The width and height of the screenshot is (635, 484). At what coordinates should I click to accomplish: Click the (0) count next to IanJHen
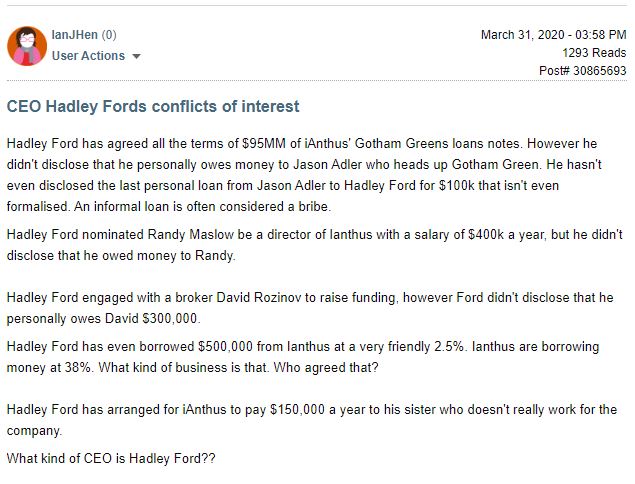(109, 35)
